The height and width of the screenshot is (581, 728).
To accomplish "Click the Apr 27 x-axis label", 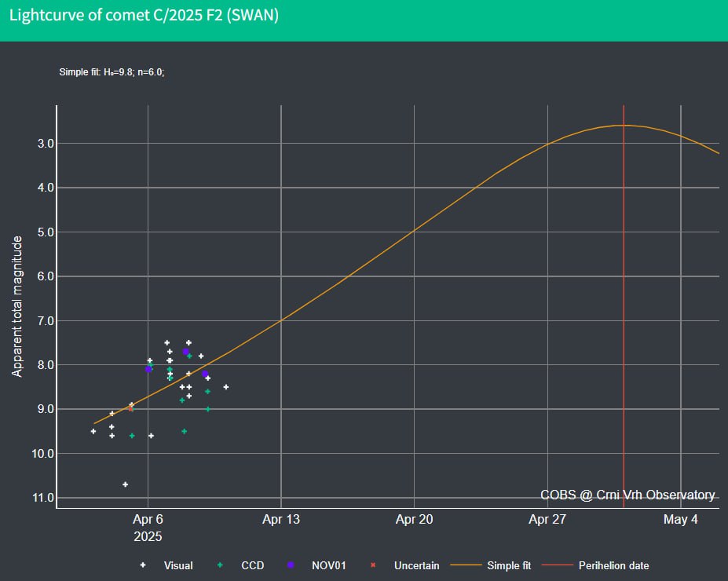I will pyautogui.click(x=547, y=519).
